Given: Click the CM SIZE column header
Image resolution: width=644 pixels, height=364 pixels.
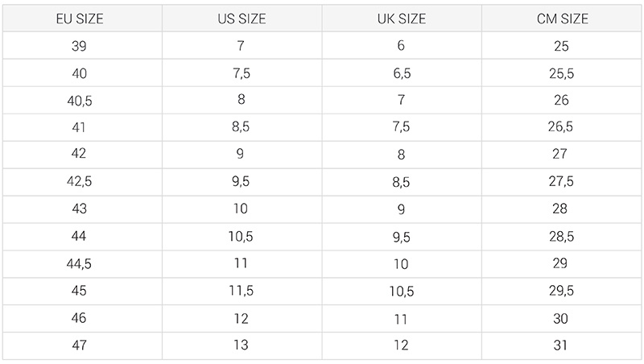Looking at the screenshot, I should coord(562,19).
